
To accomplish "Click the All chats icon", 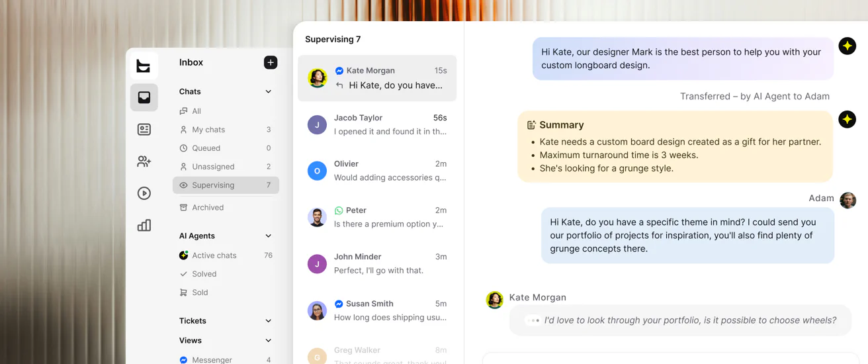I will click(183, 111).
